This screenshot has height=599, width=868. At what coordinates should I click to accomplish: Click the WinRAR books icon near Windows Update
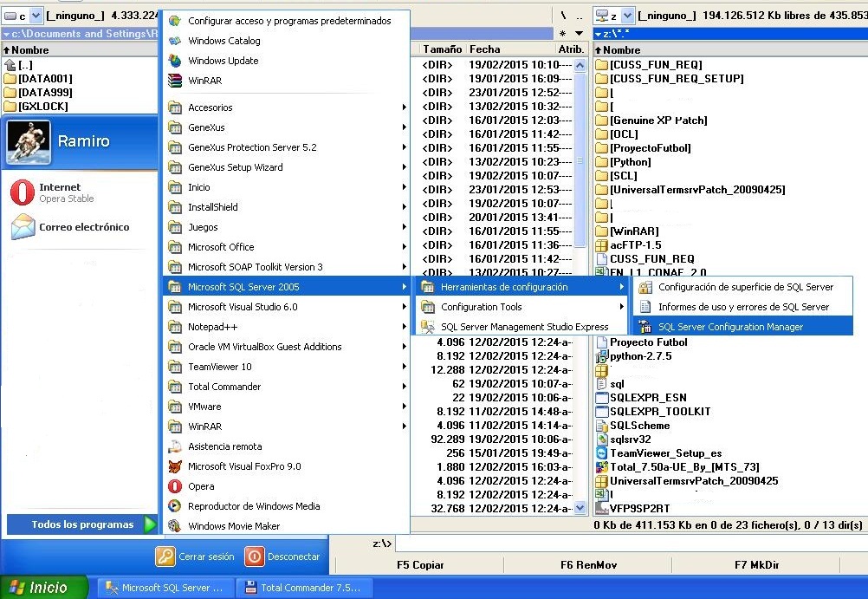coord(175,81)
